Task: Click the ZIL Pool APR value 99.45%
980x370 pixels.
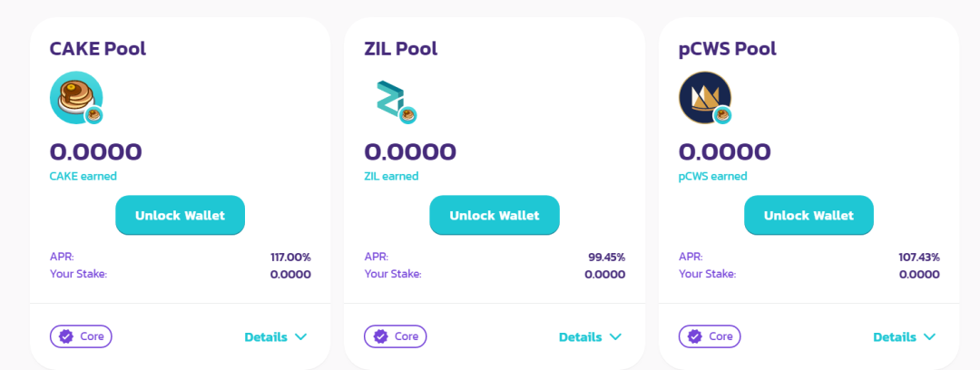Action: coord(606,258)
